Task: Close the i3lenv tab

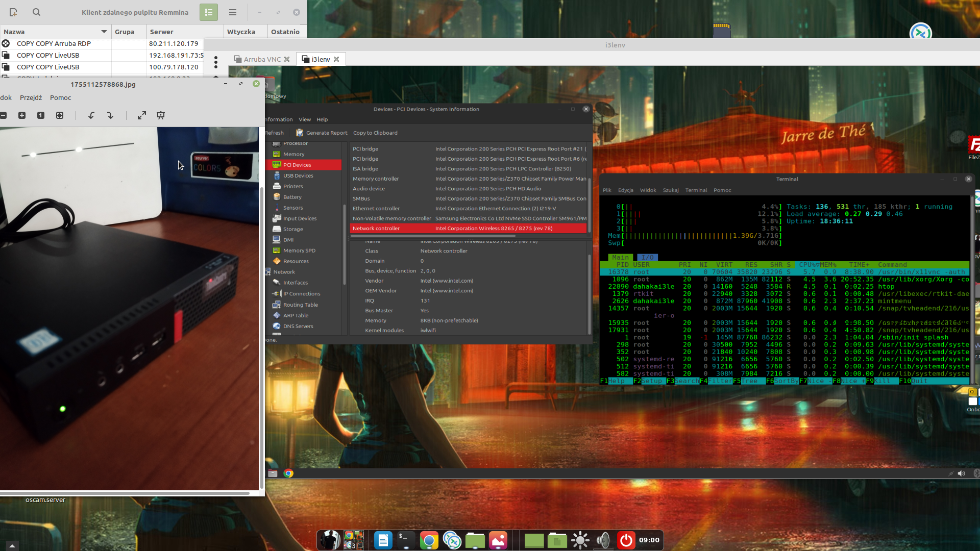Action: point(336,59)
